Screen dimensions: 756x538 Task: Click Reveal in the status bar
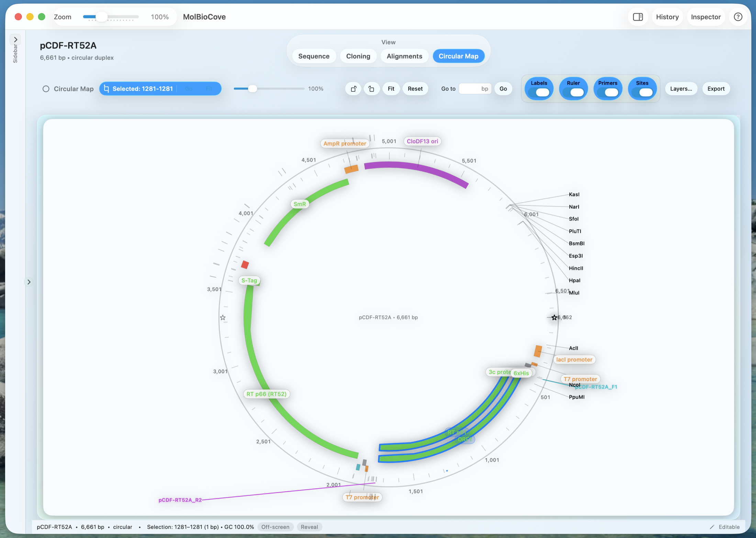tap(309, 527)
